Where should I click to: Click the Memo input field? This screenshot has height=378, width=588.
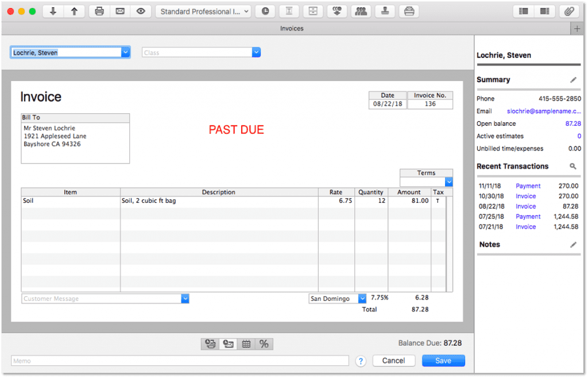[180, 361]
